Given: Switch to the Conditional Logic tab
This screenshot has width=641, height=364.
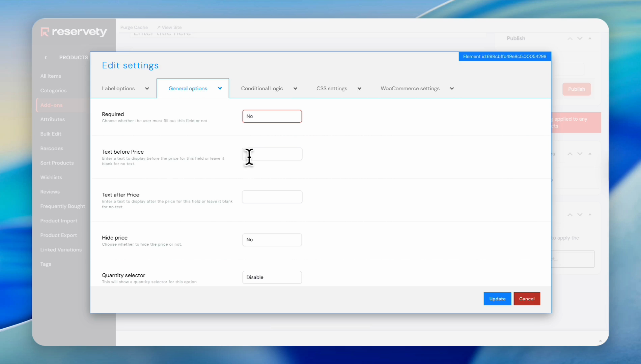Looking at the screenshot, I should [262, 89].
